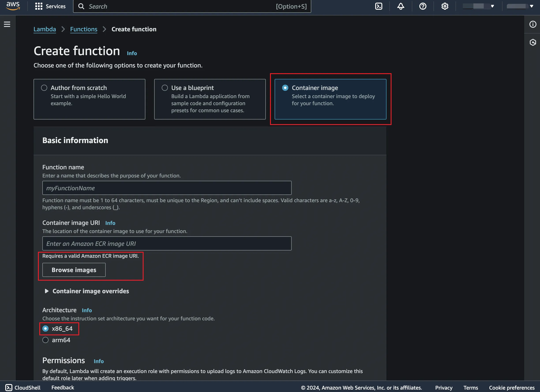Open the notifications bell
This screenshot has height=392, width=540.
[x=400, y=6]
